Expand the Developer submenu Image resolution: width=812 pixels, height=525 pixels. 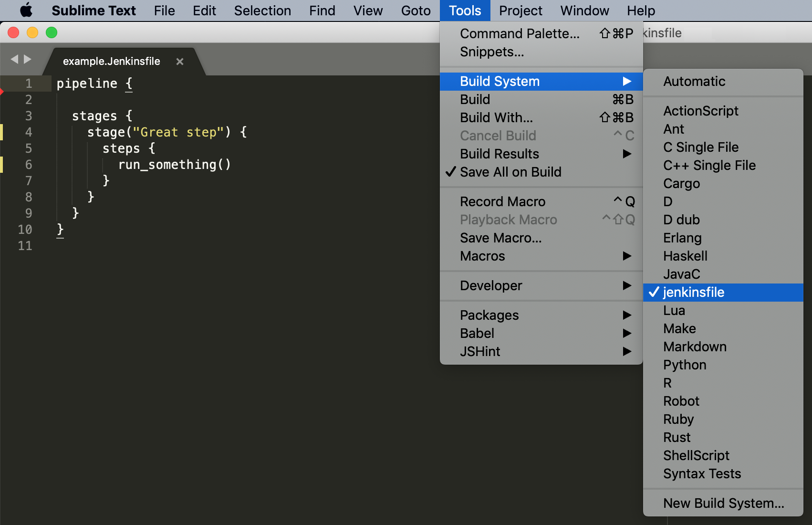541,285
